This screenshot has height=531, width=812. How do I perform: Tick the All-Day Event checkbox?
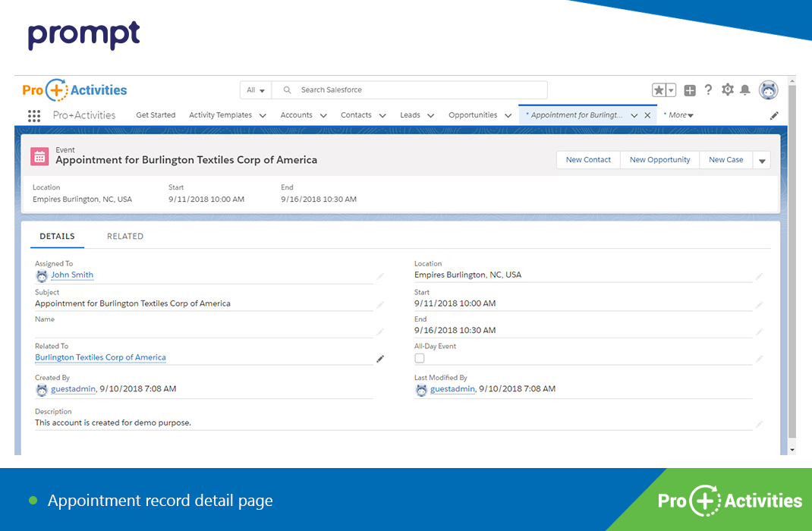pos(419,358)
